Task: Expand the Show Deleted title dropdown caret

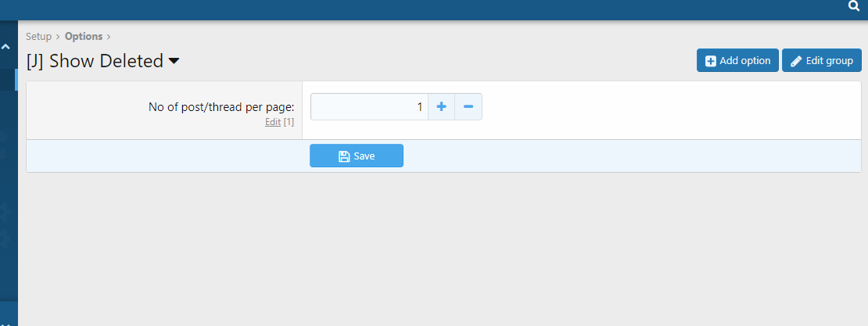Action: click(x=174, y=61)
